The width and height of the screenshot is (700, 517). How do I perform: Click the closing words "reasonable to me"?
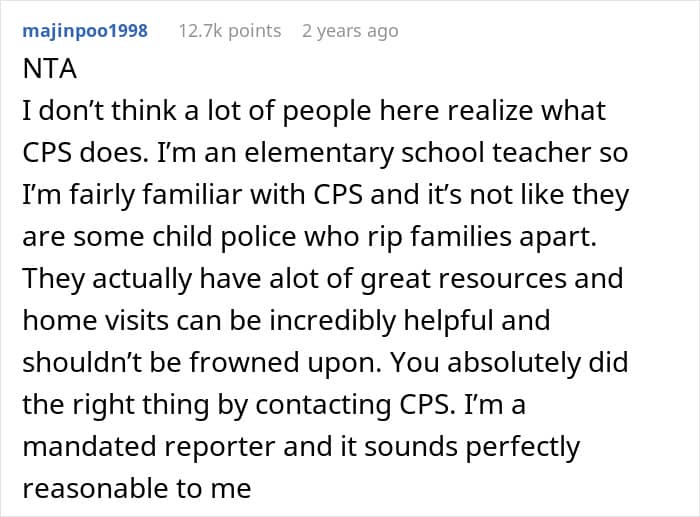click(x=137, y=488)
